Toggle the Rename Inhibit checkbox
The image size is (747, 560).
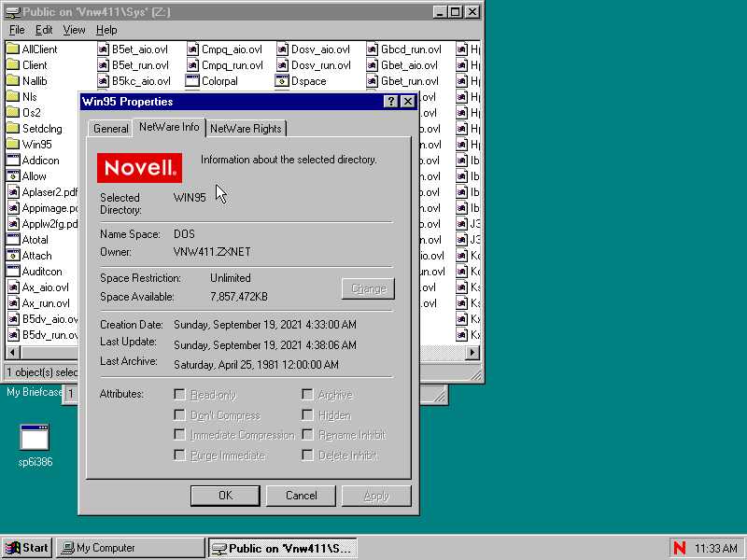tap(308, 435)
